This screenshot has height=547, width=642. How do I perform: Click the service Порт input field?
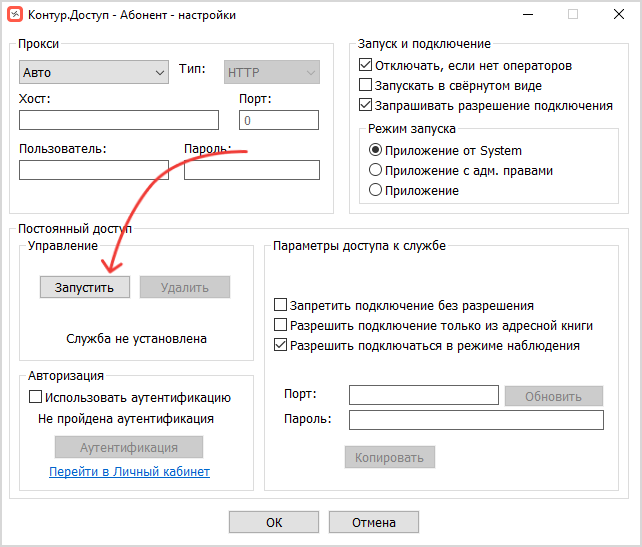424,395
